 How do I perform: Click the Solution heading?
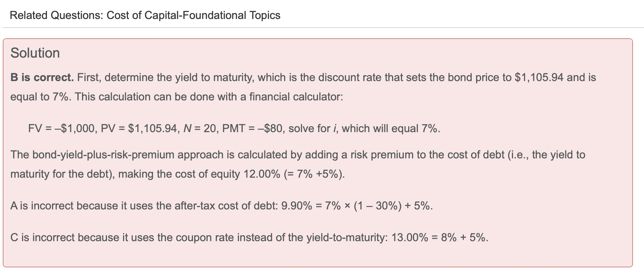[35, 53]
